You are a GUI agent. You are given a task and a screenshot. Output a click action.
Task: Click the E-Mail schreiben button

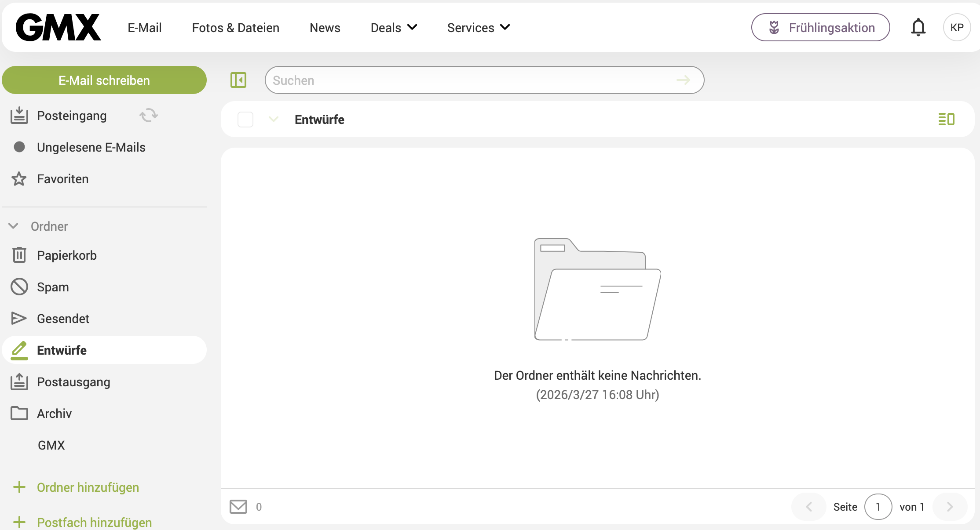[104, 80]
